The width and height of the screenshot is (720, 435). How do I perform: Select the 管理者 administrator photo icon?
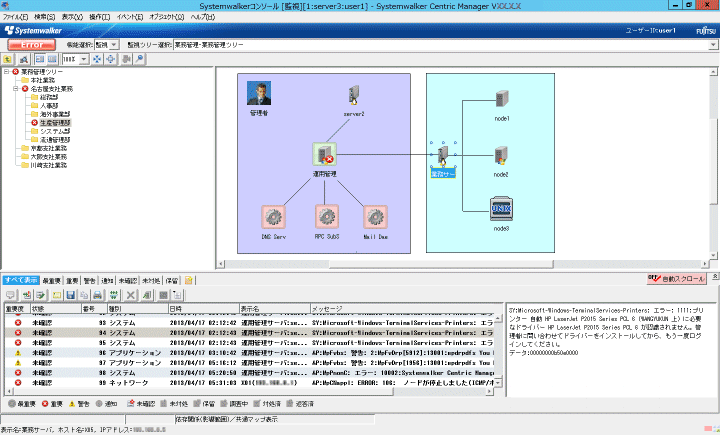pos(259,95)
